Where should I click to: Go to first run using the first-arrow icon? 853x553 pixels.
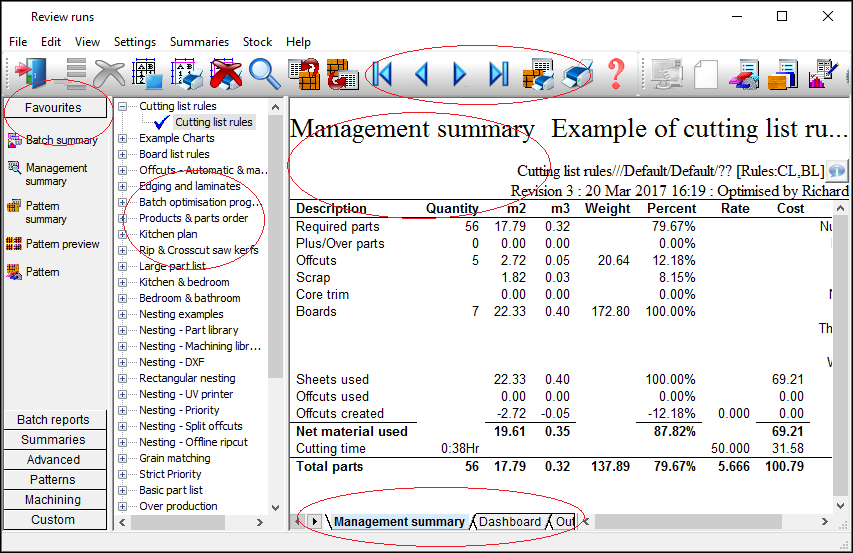[x=382, y=73]
